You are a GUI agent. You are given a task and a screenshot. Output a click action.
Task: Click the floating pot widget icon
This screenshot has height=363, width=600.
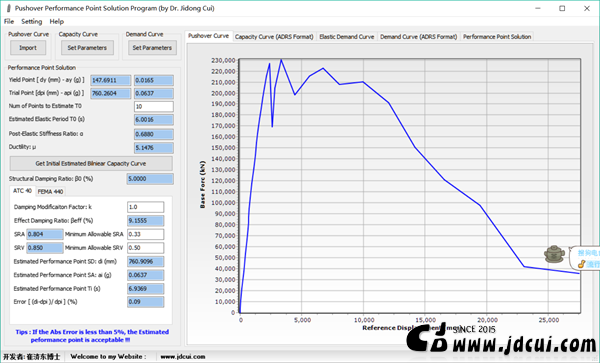554,254
